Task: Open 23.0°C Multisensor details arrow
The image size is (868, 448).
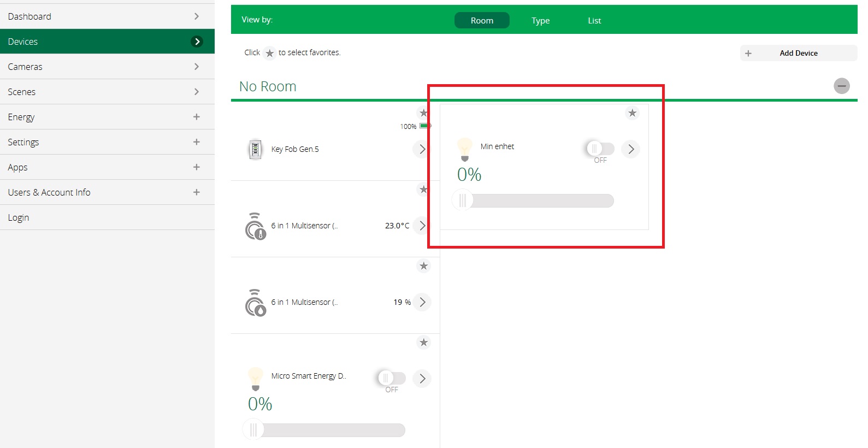Action: tap(422, 226)
